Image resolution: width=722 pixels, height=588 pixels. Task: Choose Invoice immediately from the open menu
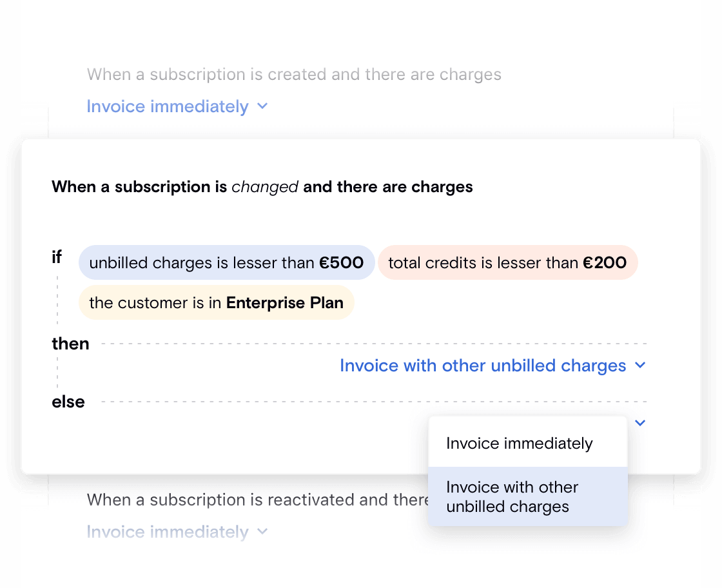pos(519,444)
